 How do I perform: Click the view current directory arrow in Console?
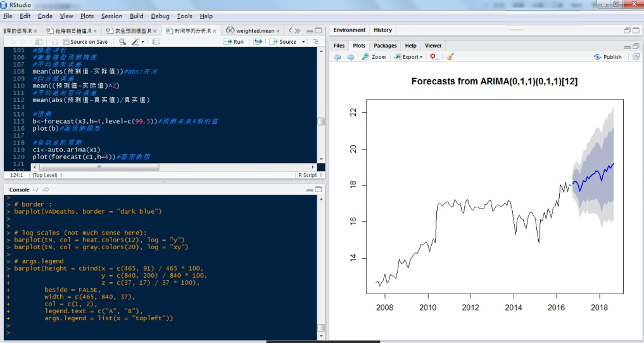coord(46,190)
